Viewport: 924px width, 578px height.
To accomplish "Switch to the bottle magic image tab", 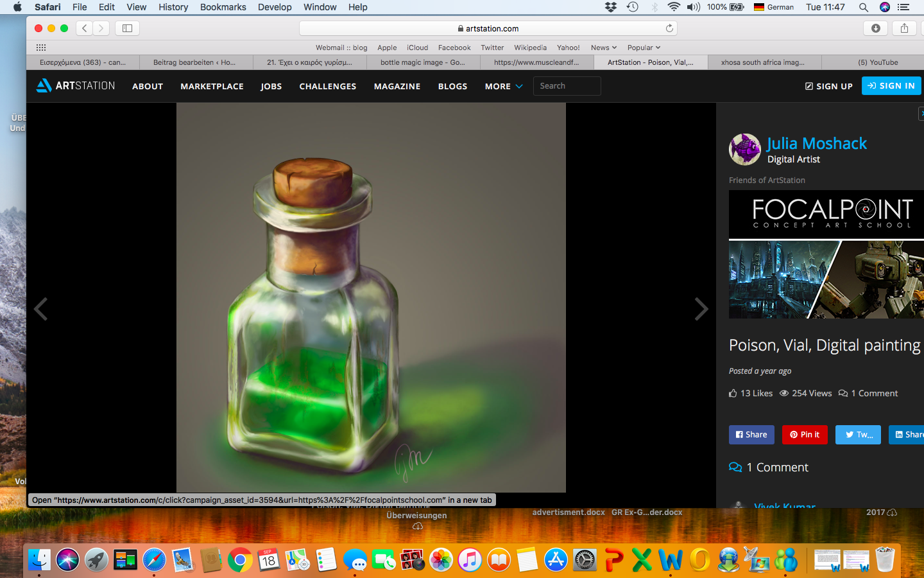I will click(x=423, y=62).
